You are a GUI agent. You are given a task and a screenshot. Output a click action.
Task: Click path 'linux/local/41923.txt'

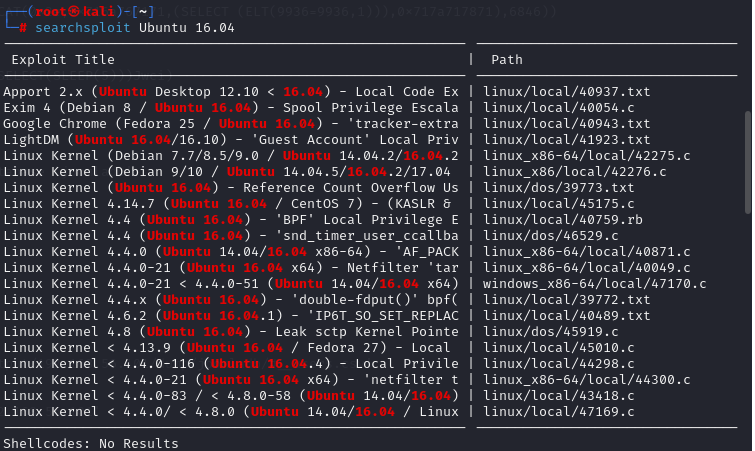pyautogui.click(x=567, y=140)
